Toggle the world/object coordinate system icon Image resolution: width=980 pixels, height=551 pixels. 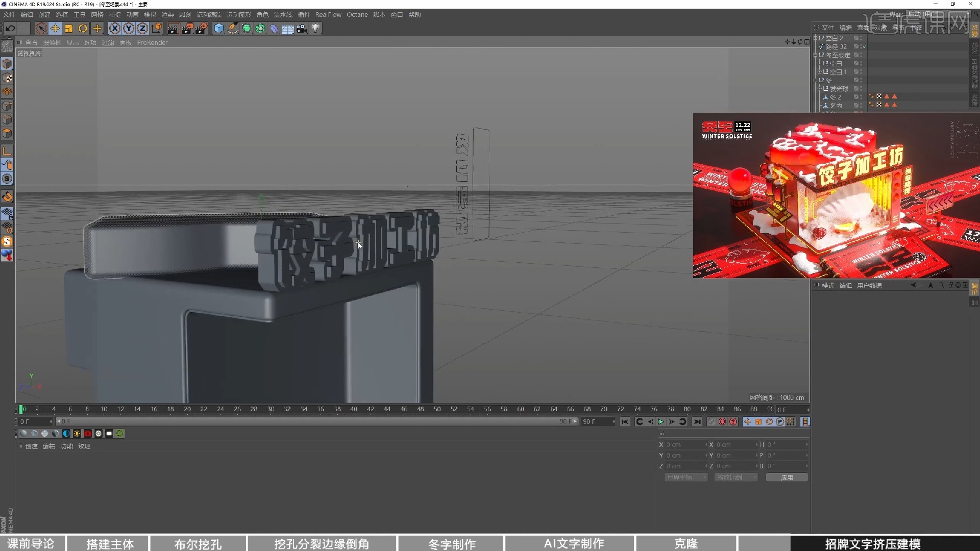[x=157, y=29]
